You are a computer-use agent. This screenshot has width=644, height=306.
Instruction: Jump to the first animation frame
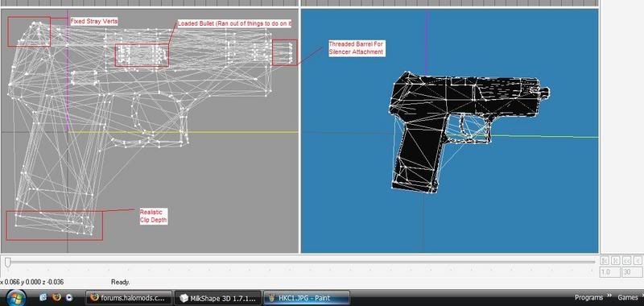point(605,260)
